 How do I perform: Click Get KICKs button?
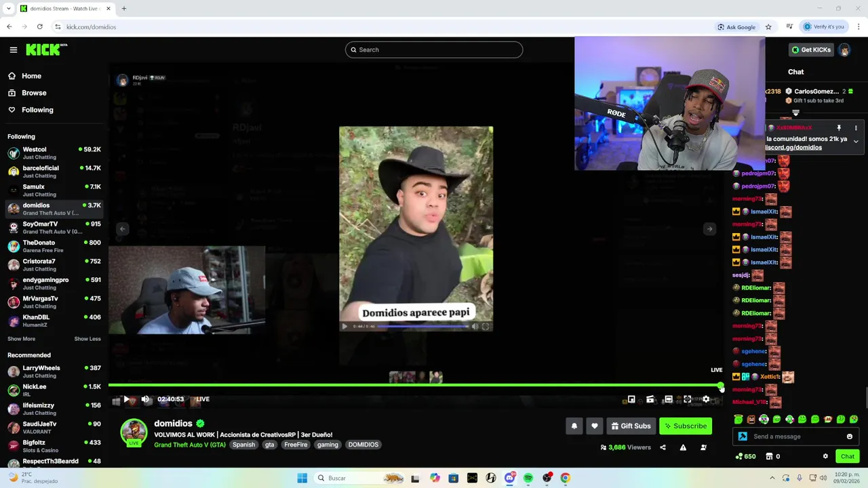[811, 49]
